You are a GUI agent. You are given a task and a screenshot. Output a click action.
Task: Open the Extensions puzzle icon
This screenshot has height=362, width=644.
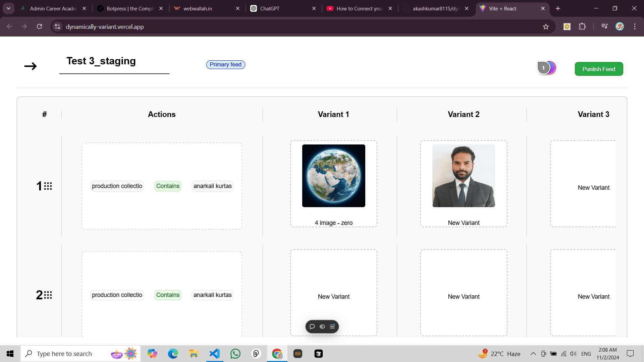pyautogui.click(x=582, y=26)
